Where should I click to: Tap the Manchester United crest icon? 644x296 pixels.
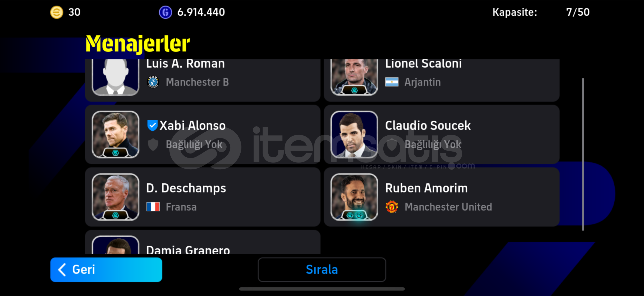point(392,207)
